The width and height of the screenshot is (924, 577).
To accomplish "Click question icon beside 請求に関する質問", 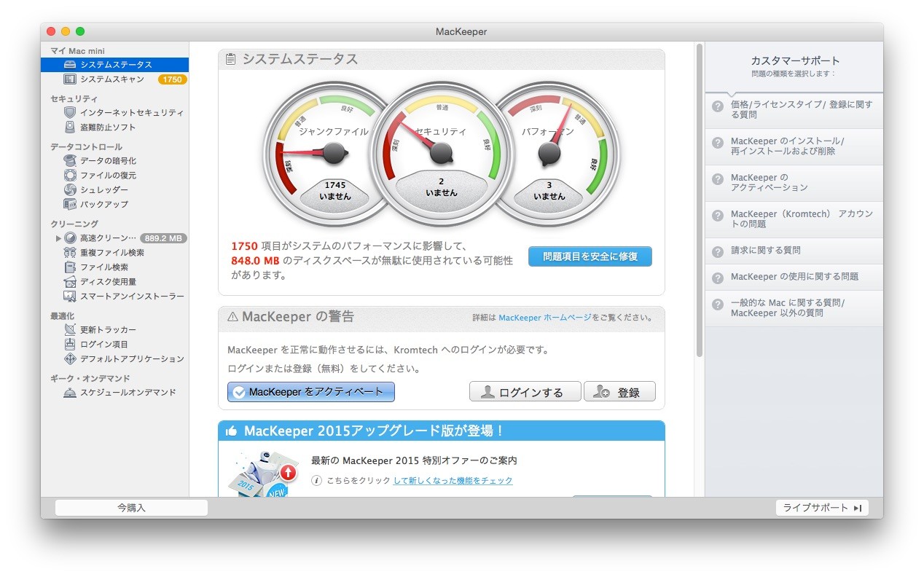I will pyautogui.click(x=717, y=251).
